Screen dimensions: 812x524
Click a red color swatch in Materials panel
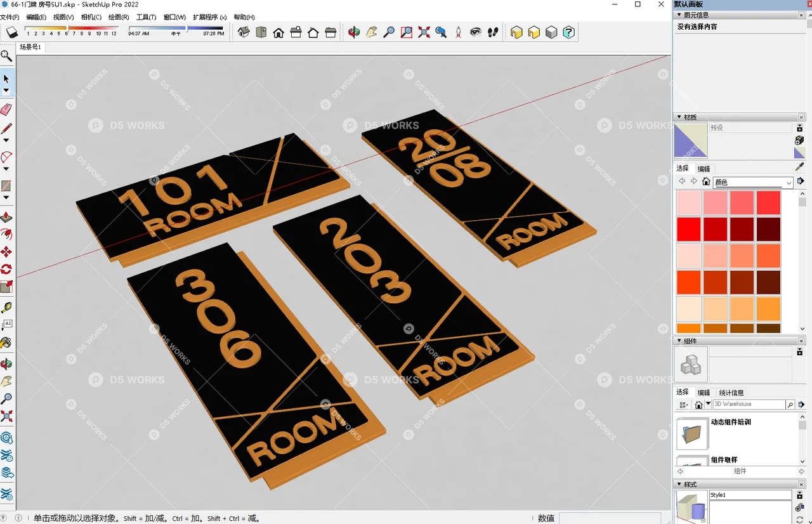pos(689,230)
